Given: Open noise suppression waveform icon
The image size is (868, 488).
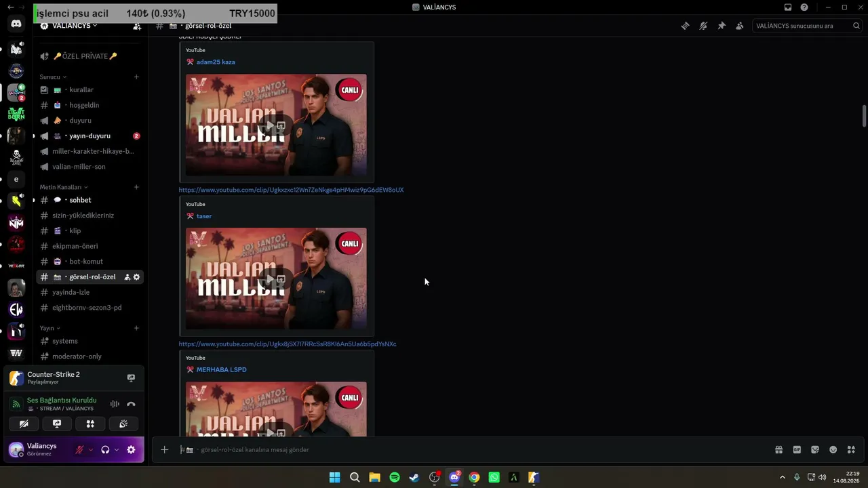Looking at the screenshot, I should coord(115,404).
